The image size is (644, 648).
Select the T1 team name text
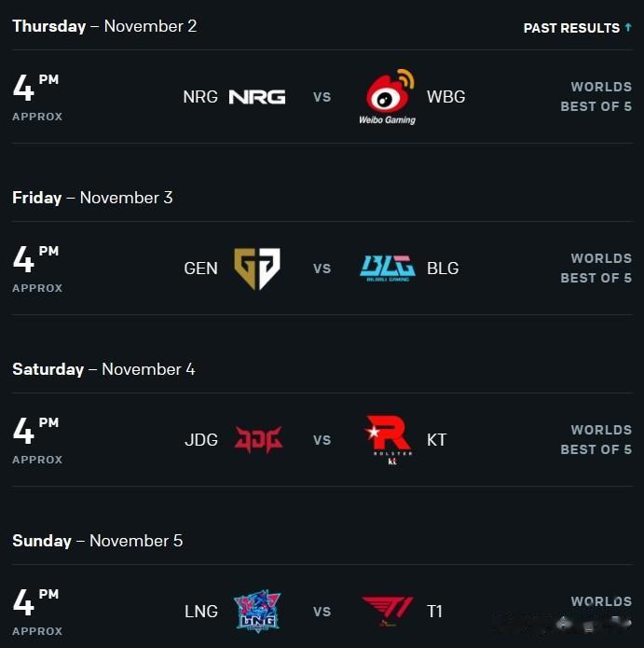[434, 612]
